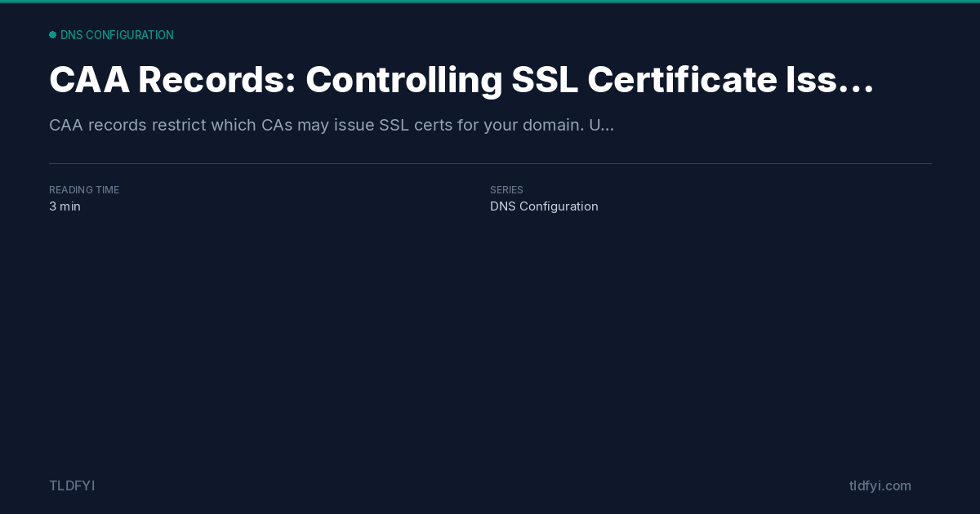This screenshot has height=514, width=980.
Task: Click the description starting 'CAA records restrict'
Action: click(332, 126)
